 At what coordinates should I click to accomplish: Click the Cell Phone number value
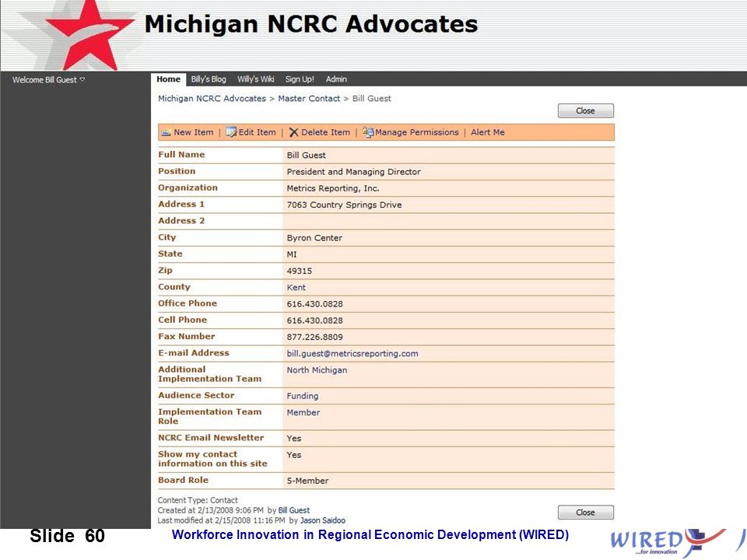pos(315,321)
